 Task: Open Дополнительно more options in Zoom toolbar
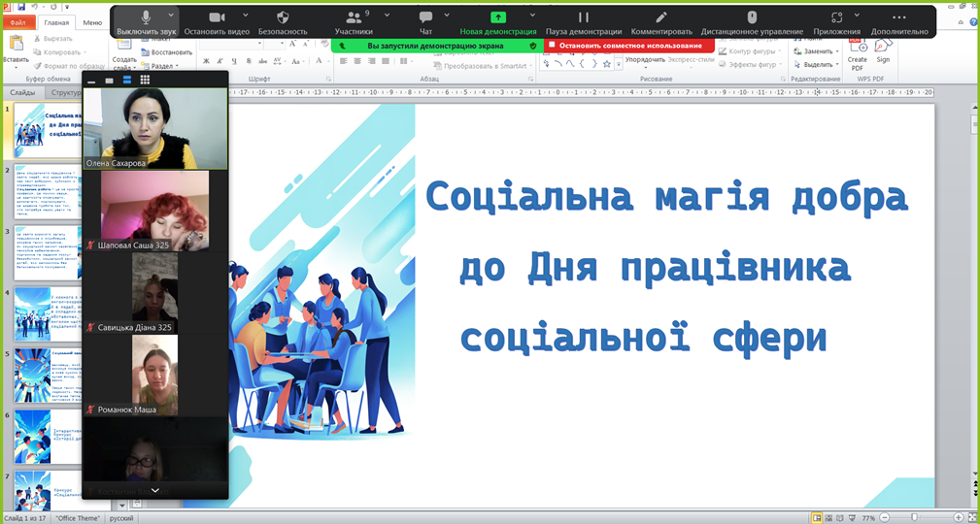pos(898,21)
